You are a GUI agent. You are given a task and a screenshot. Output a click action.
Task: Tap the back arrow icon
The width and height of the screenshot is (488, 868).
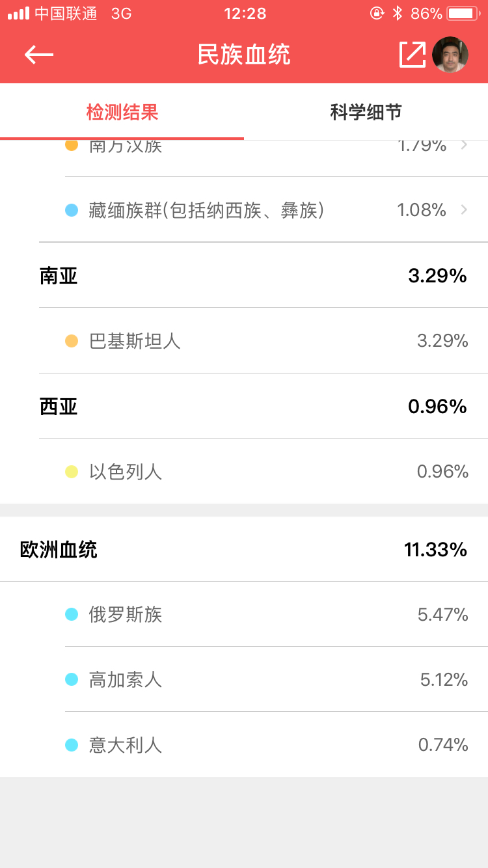point(39,55)
